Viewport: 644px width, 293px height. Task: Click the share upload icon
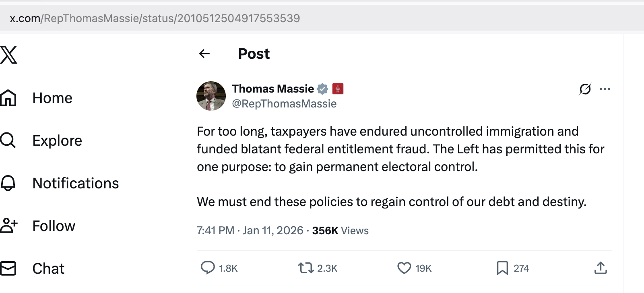pyautogui.click(x=601, y=268)
